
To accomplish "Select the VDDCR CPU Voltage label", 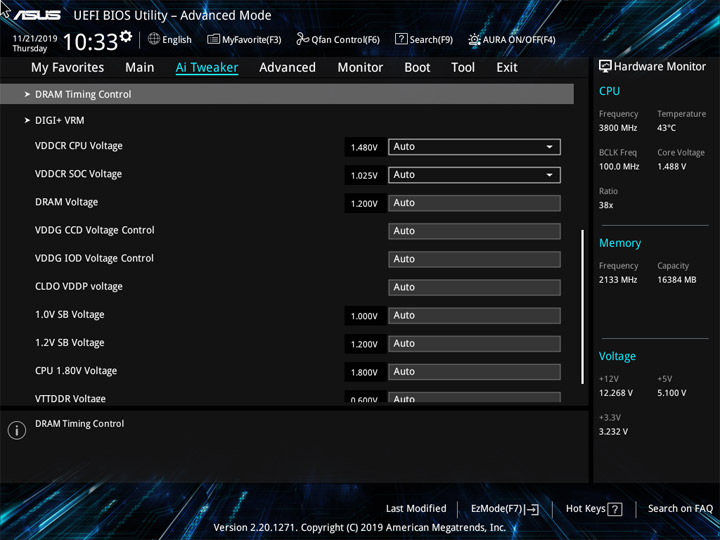I will pos(79,146).
